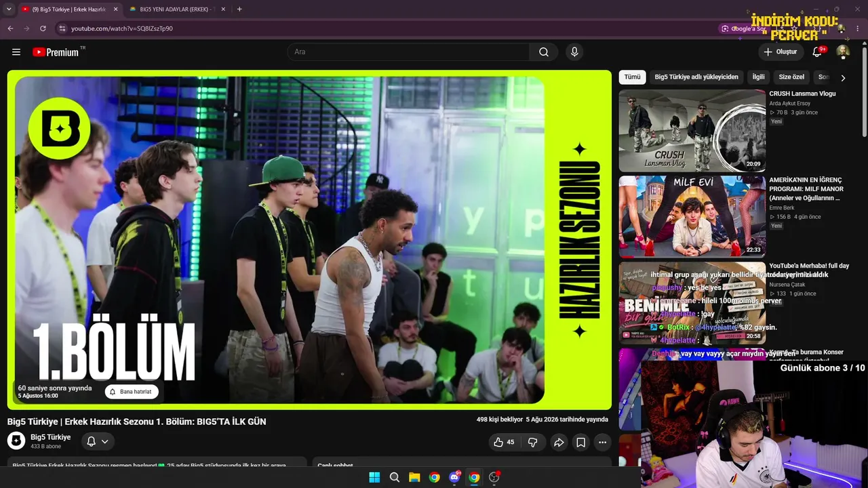Open Big5 Türkiye channel avatar

point(16,441)
